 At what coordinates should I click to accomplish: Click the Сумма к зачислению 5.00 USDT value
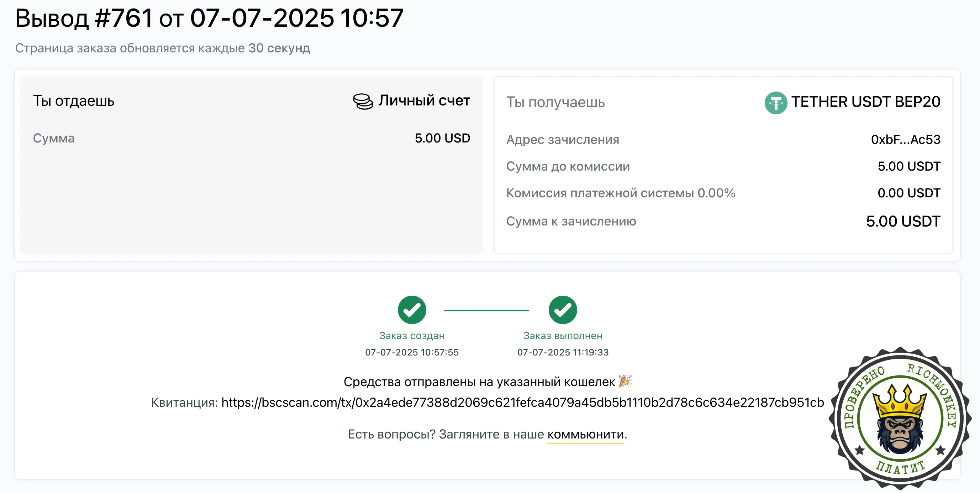[x=903, y=221]
